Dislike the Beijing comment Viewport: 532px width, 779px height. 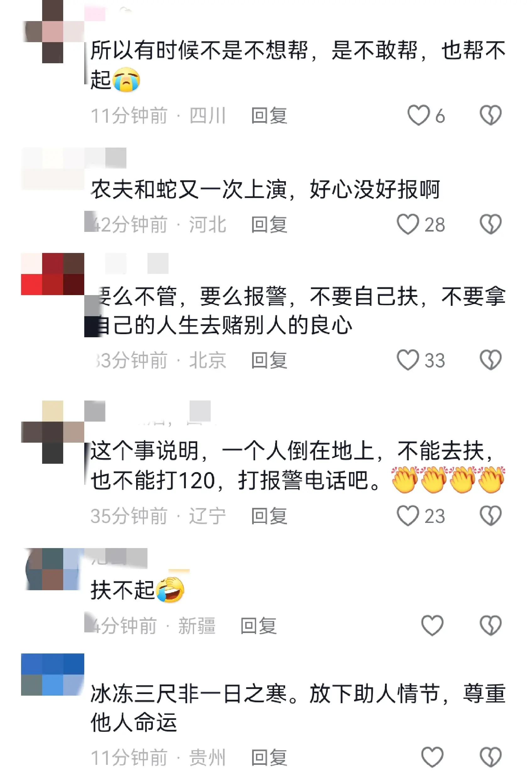point(490,360)
